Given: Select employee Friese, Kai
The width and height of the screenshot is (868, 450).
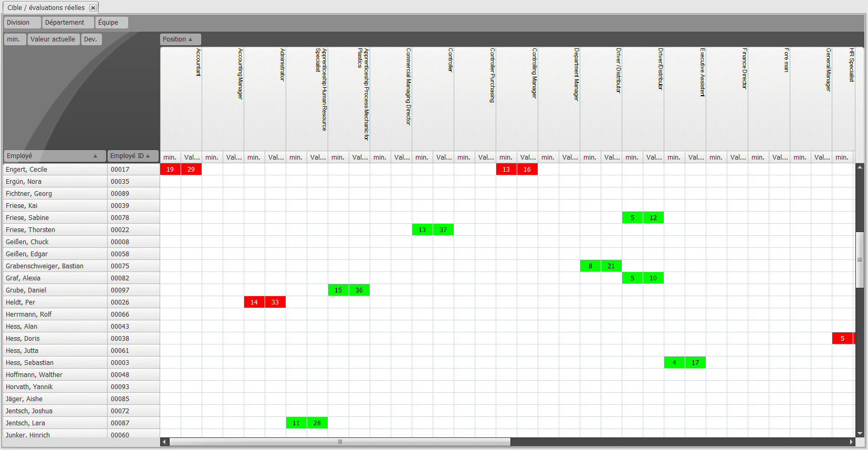Looking at the screenshot, I should 55,206.
